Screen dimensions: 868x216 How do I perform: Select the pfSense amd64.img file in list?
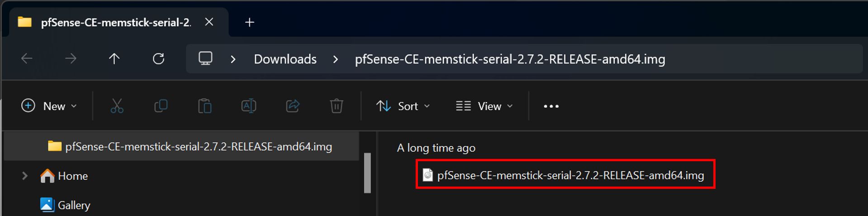(570, 175)
